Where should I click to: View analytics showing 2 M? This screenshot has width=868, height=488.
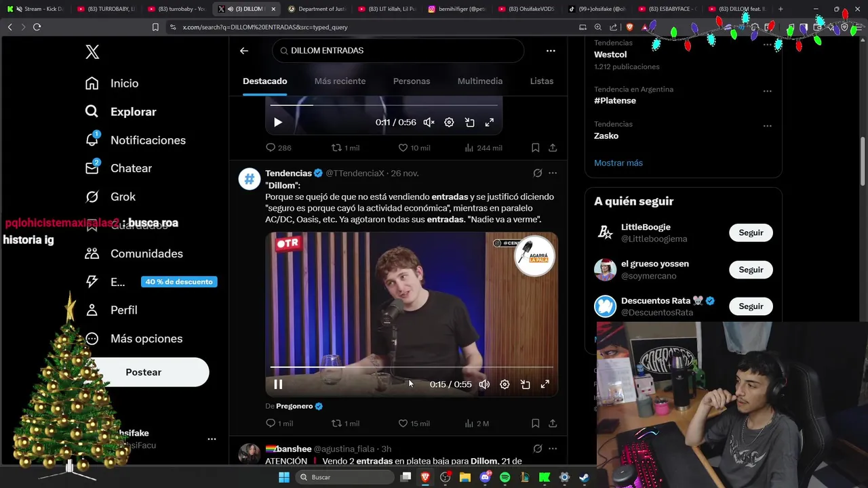click(477, 424)
